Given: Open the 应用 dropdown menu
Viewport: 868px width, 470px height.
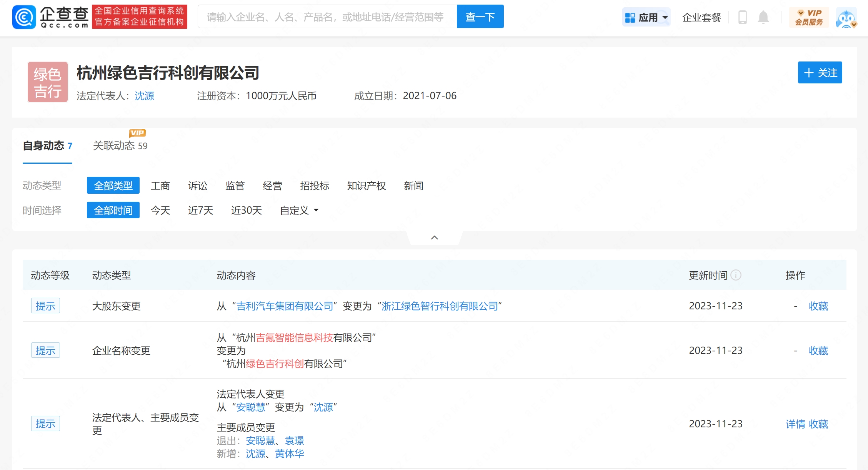Looking at the screenshot, I should pos(646,17).
